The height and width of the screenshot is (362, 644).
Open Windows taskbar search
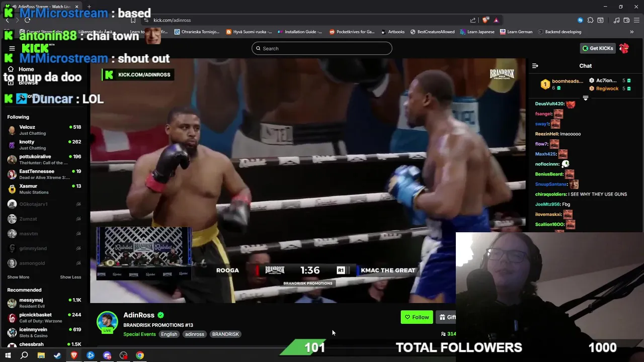[x=24, y=355]
